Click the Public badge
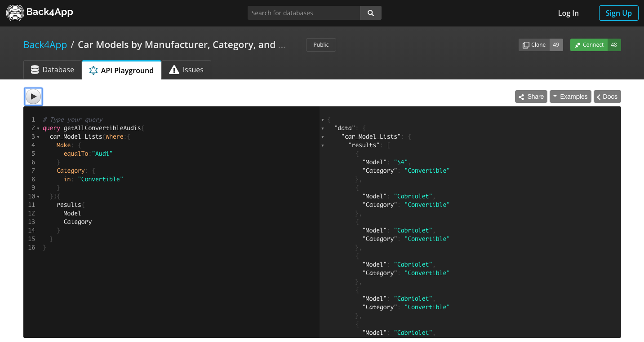644x342 pixels. [x=321, y=45]
